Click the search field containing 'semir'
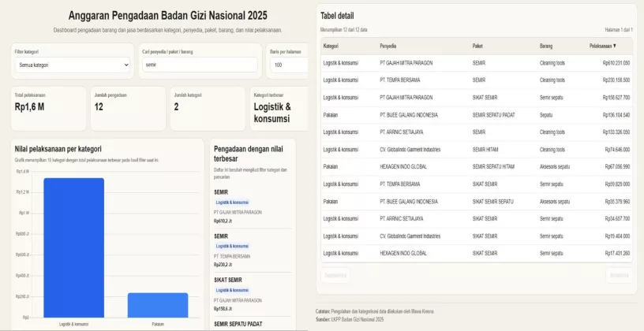 click(x=200, y=65)
